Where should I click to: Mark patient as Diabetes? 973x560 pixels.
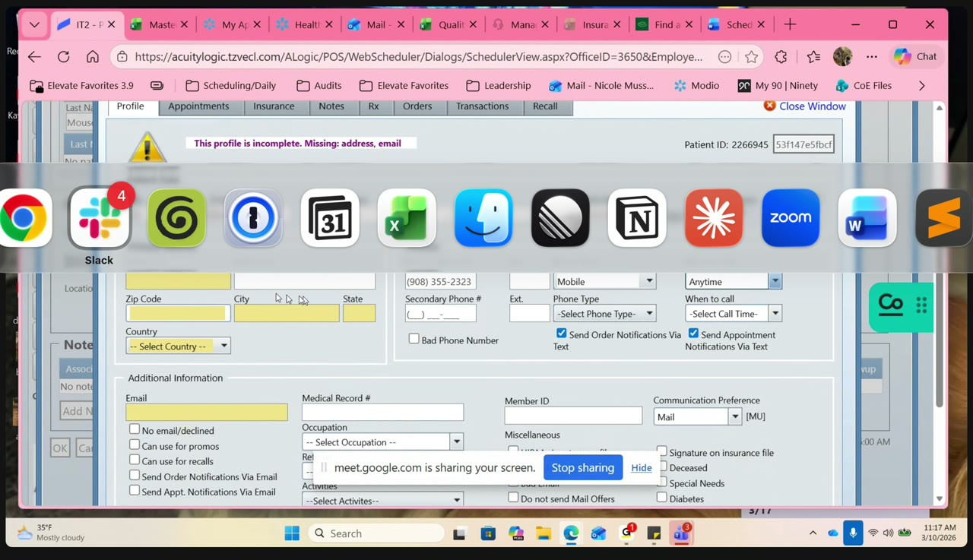[x=662, y=498]
